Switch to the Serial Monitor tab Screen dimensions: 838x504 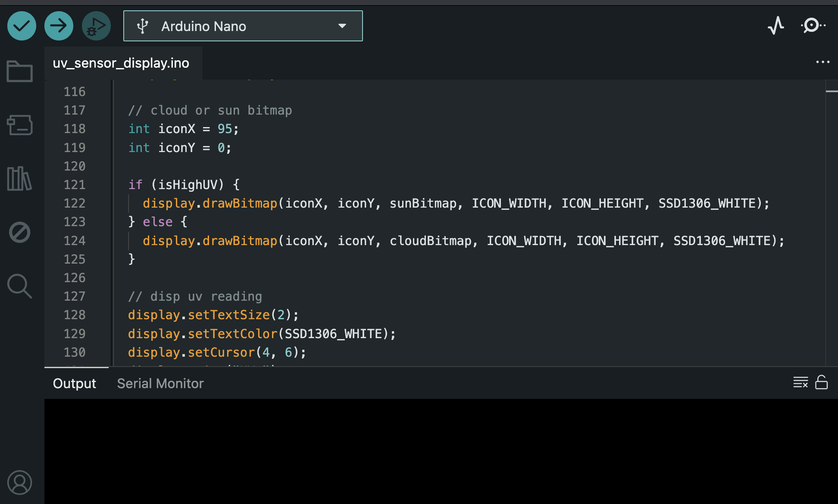(160, 383)
